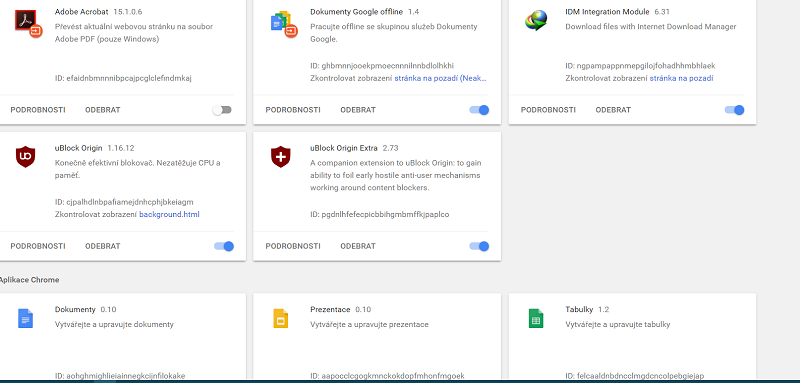Open Podrobnosti for Dokumenty Google offline
The image size is (800, 383).
293,110
